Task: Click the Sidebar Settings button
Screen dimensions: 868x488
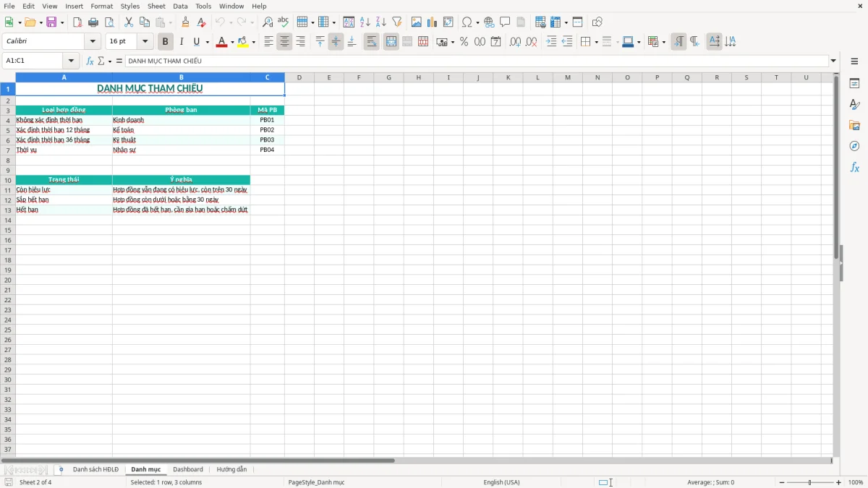Action: pyautogui.click(x=854, y=61)
